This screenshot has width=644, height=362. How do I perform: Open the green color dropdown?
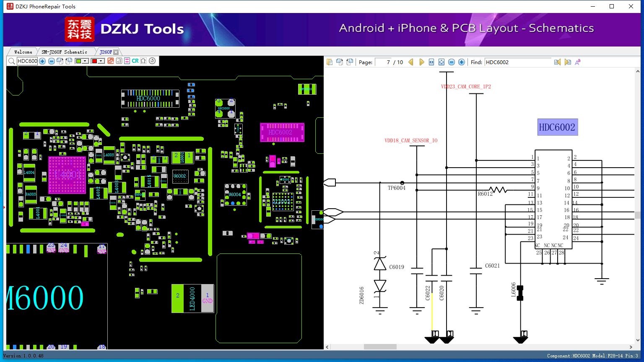[86, 61]
